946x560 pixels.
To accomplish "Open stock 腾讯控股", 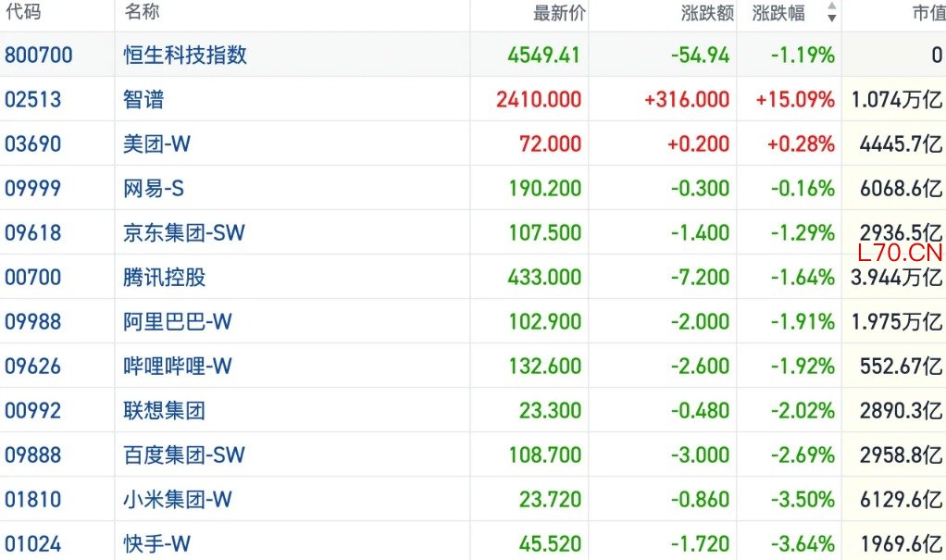I will click(x=164, y=278).
